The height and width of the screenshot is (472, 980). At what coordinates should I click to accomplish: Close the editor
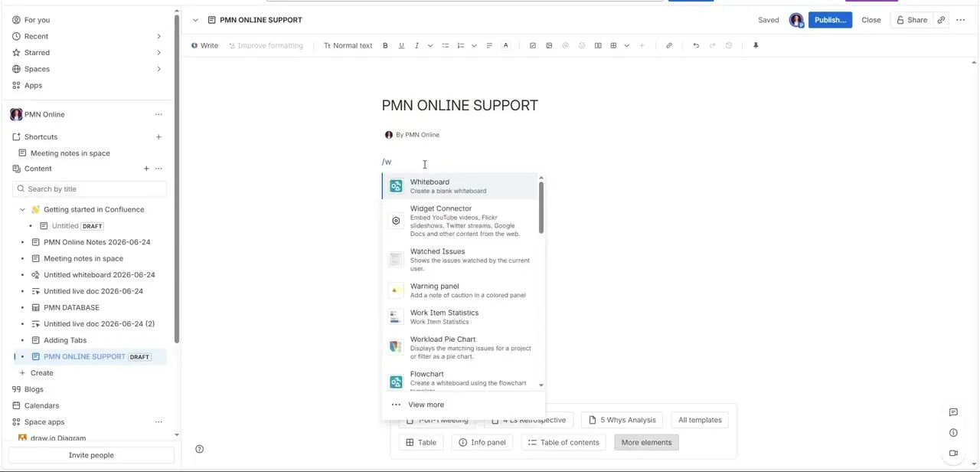click(x=871, y=20)
